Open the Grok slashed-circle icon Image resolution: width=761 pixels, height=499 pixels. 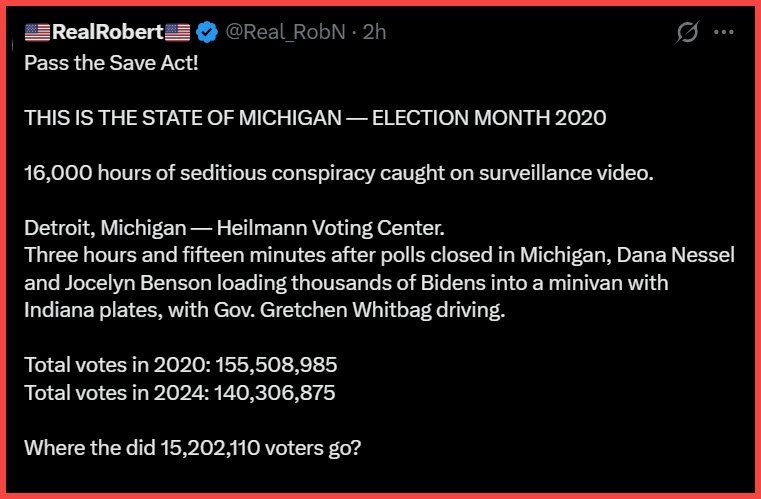coord(687,32)
